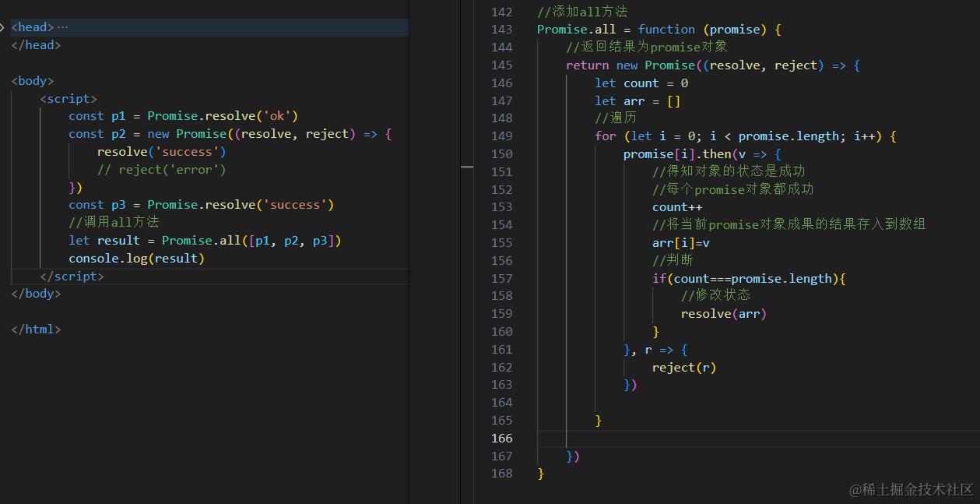Click the 'count++' statement
Screen dimensions: 980x504
tap(677, 207)
